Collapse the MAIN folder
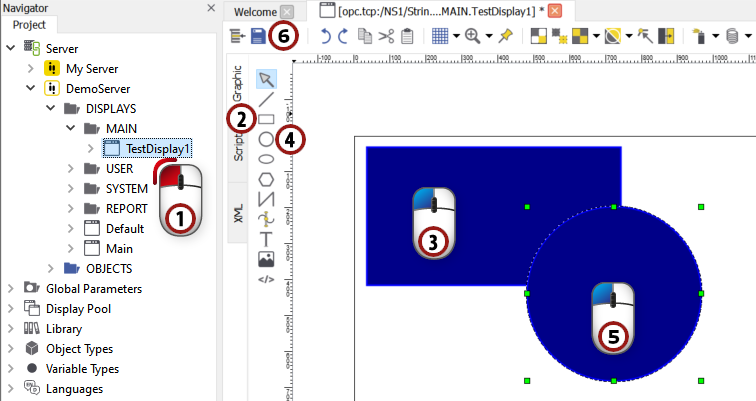 tap(70, 128)
